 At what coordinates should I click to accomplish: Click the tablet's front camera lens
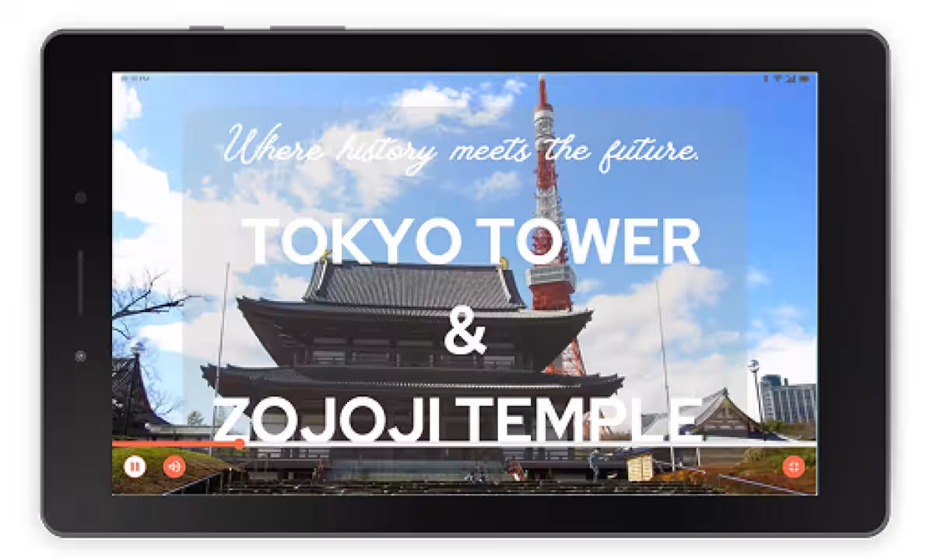pyautogui.click(x=80, y=355)
